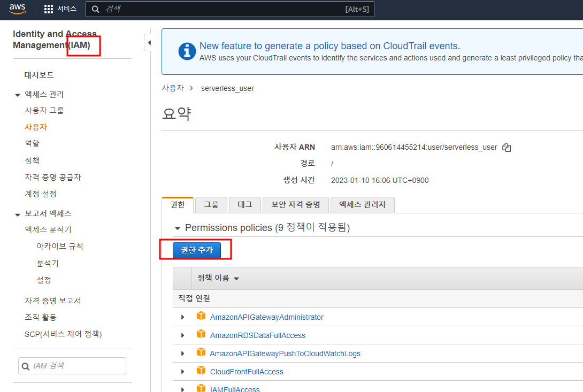Click the magnifier icon in IAM search box
This screenshot has width=583, height=392.
[26, 366]
